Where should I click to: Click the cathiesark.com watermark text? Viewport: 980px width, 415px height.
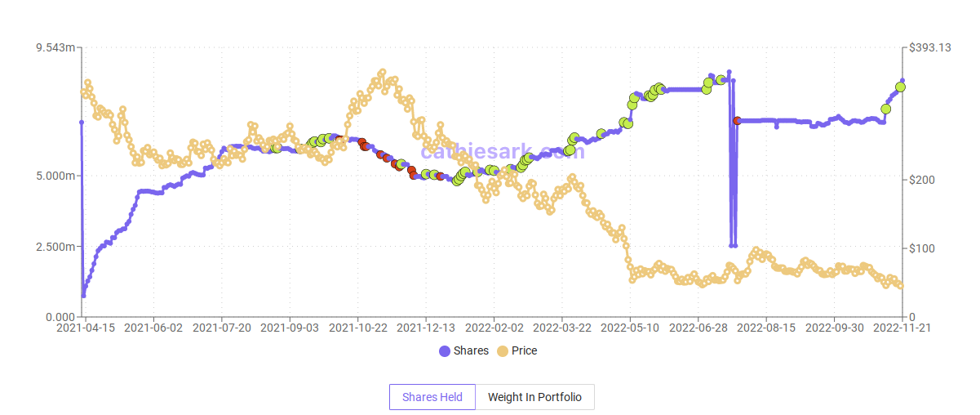pos(503,151)
